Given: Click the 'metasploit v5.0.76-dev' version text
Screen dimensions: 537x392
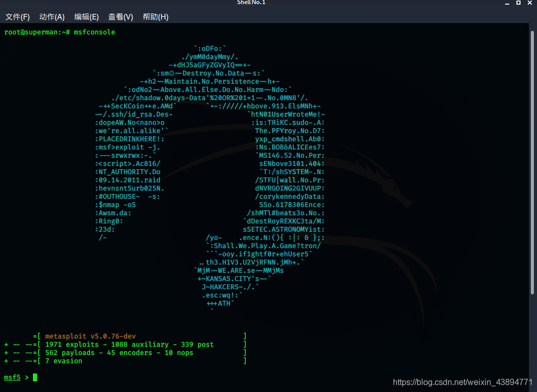Looking at the screenshot, I should click(91, 336).
